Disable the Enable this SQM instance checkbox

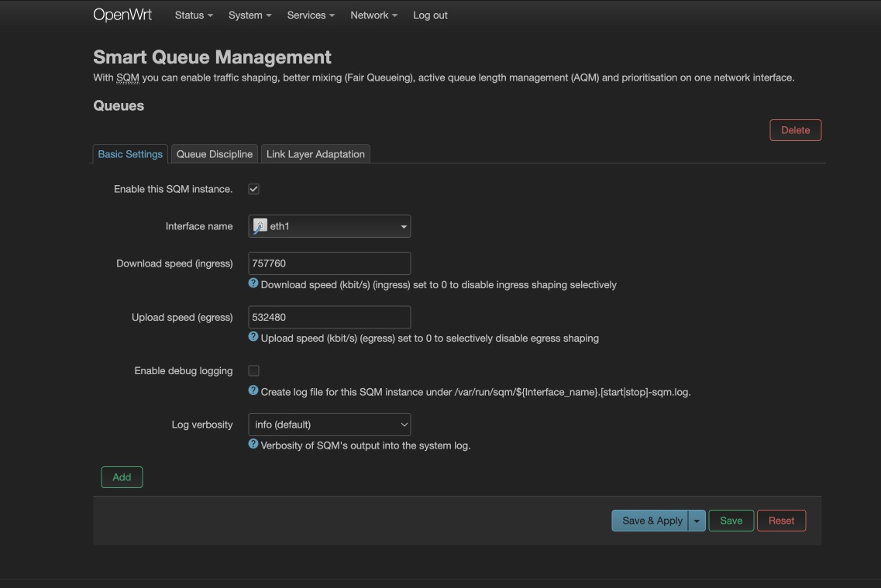pos(253,189)
